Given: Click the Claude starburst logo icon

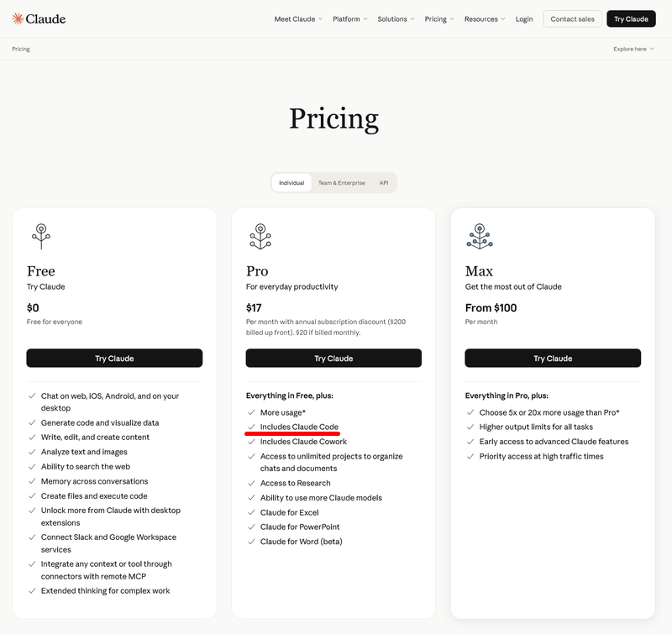Looking at the screenshot, I should [18, 18].
